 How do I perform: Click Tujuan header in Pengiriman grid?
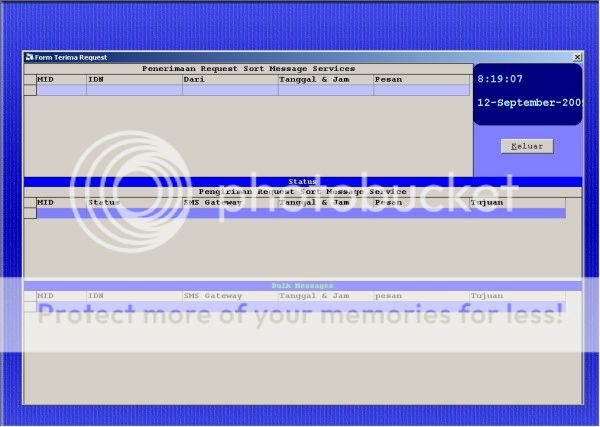517,203
